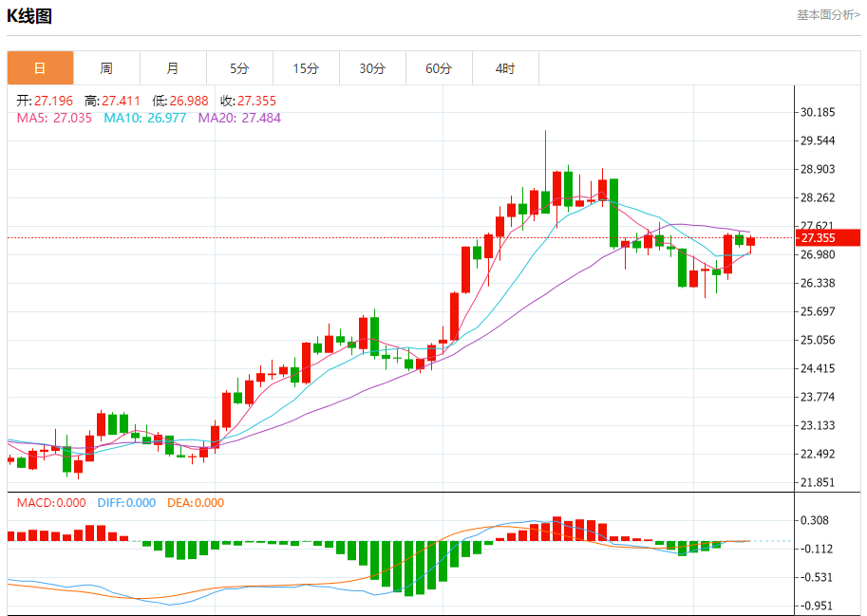The width and height of the screenshot is (867, 616).
Task: Click the K线图 heading
Action: 29,16
